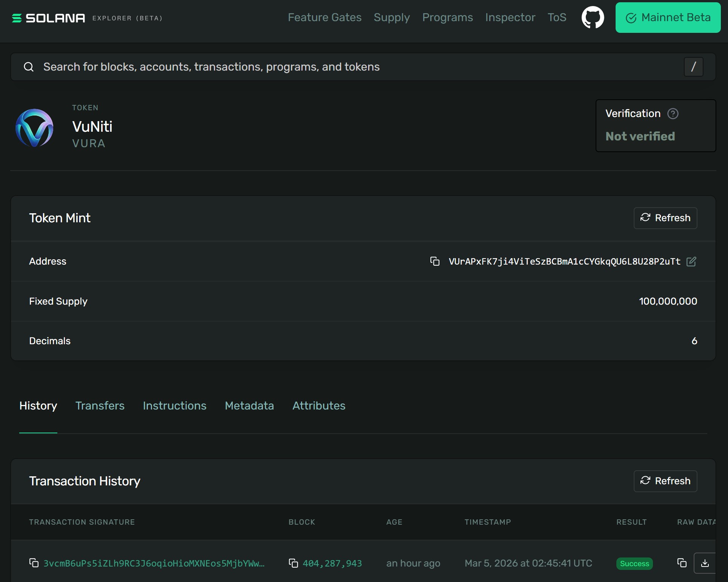Click the search magnifier icon
This screenshot has height=582, width=728.
pyautogui.click(x=28, y=66)
